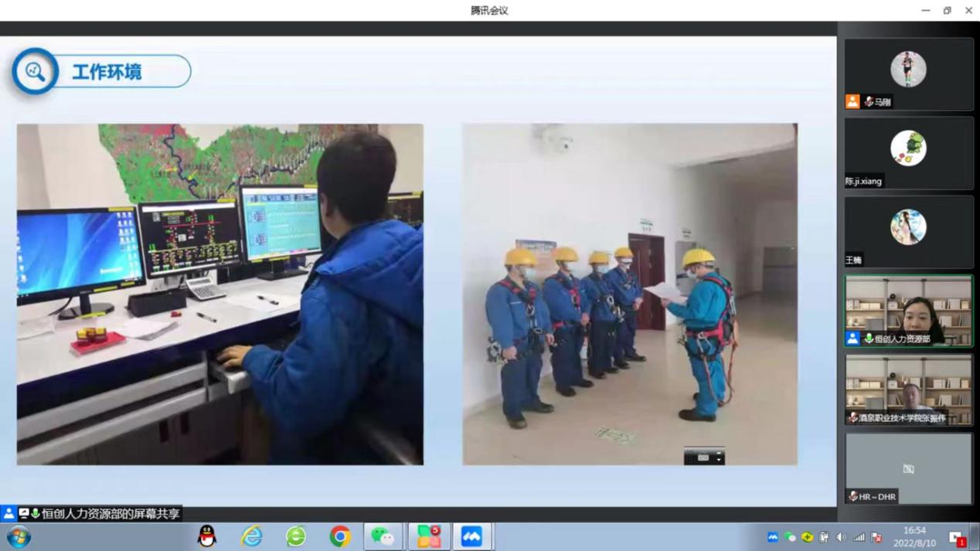
Task: Click the magnifier icon beside 工作环境
Action: tap(35, 71)
